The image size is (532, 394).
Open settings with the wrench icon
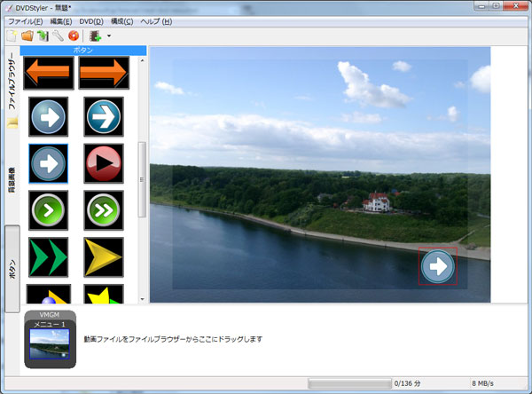click(58, 35)
